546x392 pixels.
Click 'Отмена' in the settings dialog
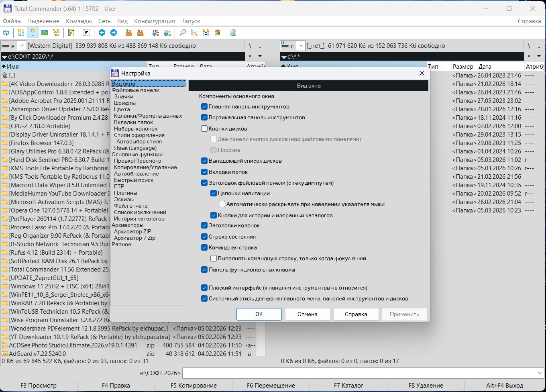pyautogui.click(x=308, y=314)
